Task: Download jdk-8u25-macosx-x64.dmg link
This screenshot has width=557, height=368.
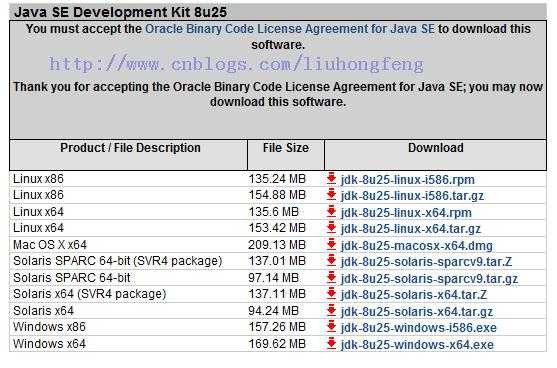Action: (417, 246)
